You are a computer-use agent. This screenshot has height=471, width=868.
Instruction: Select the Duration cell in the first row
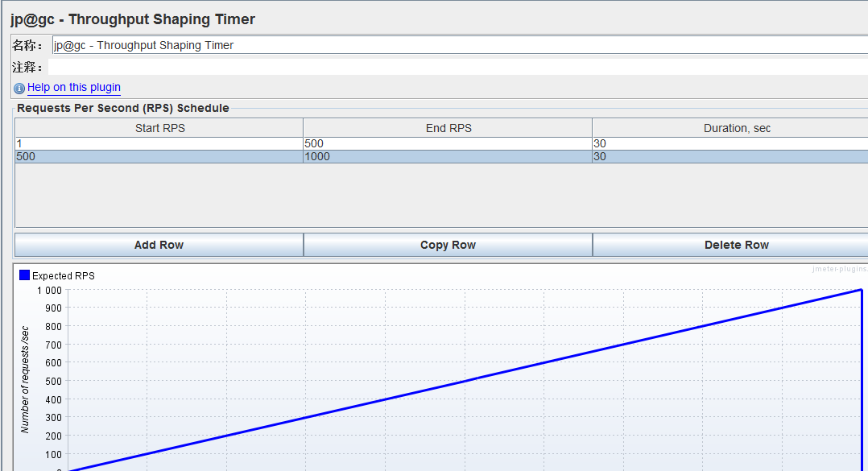point(731,143)
